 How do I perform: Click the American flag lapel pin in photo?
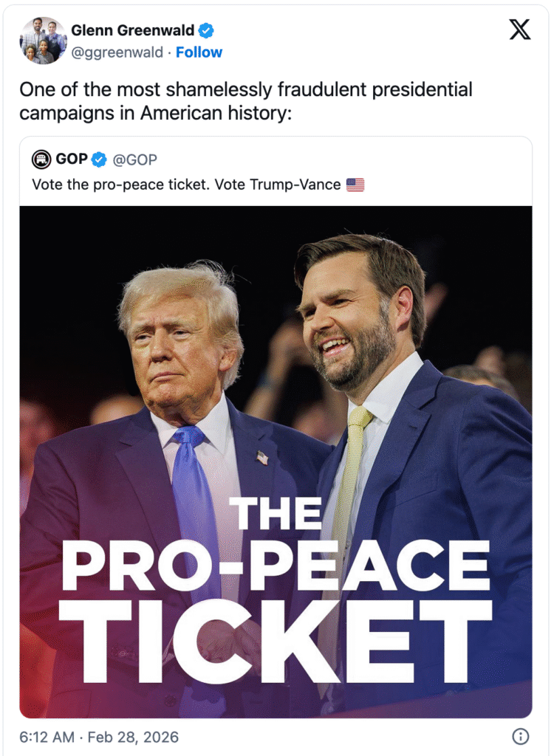point(262,458)
